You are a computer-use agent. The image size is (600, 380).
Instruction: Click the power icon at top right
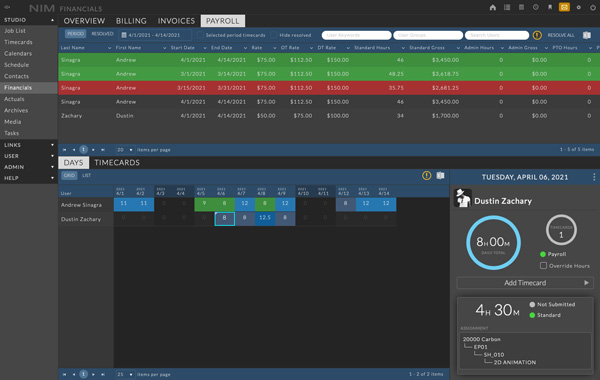tap(593, 7)
